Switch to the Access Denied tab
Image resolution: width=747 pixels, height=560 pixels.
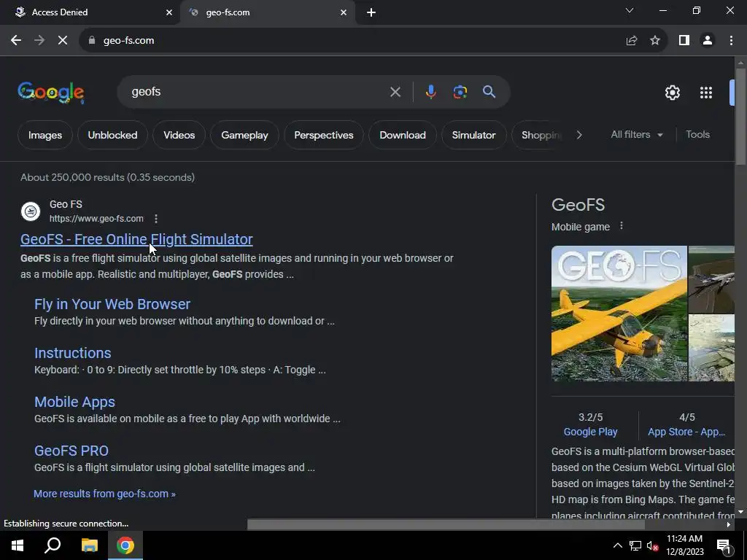[x=90, y=12]
